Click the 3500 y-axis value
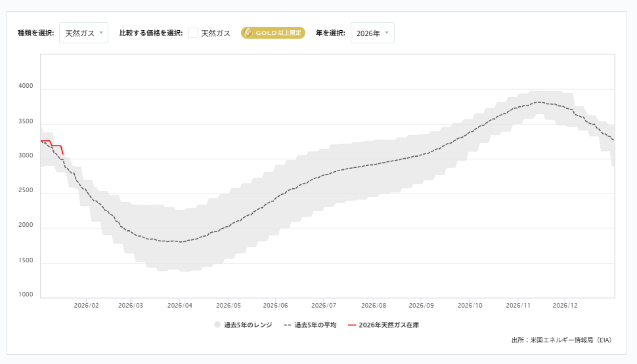637x364 pixels. point(26,121)
